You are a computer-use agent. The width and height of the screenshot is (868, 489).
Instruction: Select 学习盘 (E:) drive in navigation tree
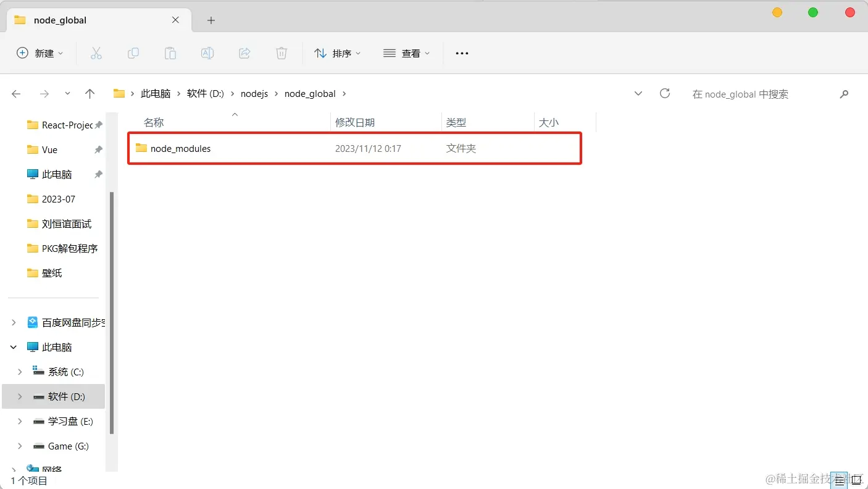[62, 421]
